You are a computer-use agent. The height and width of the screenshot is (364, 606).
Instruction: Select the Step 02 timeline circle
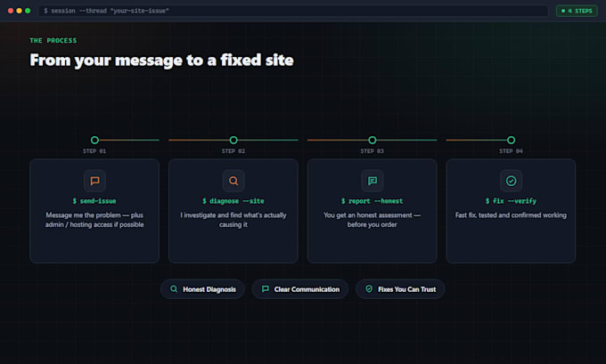click(x=233, y=140)
